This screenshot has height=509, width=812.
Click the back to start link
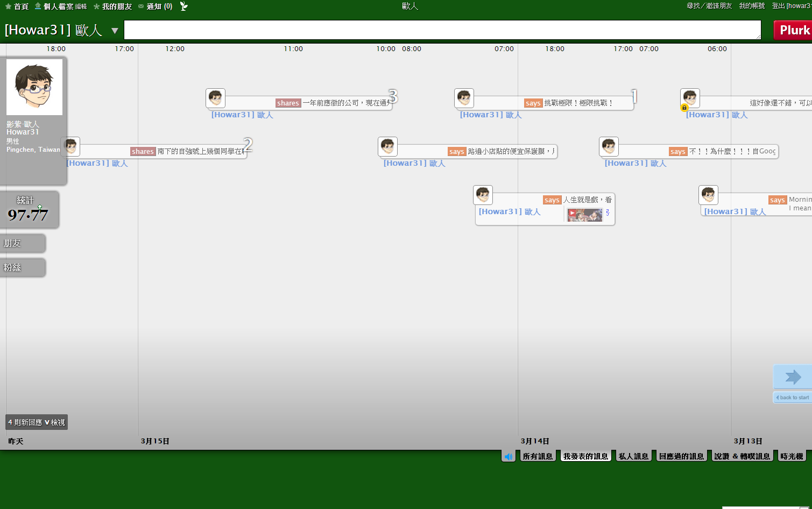click(x=793, y=398)
